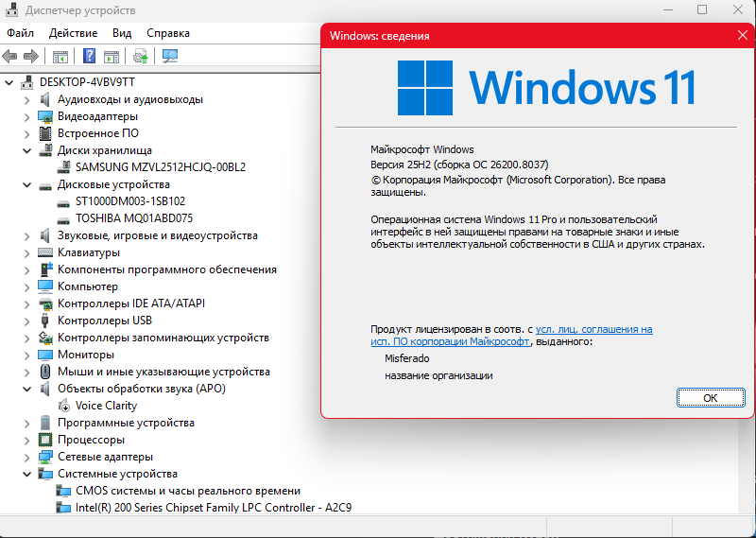Open the Действие menu
Image resolution: width=756 pixels, height=538 pixels.
tap(73, 33)
